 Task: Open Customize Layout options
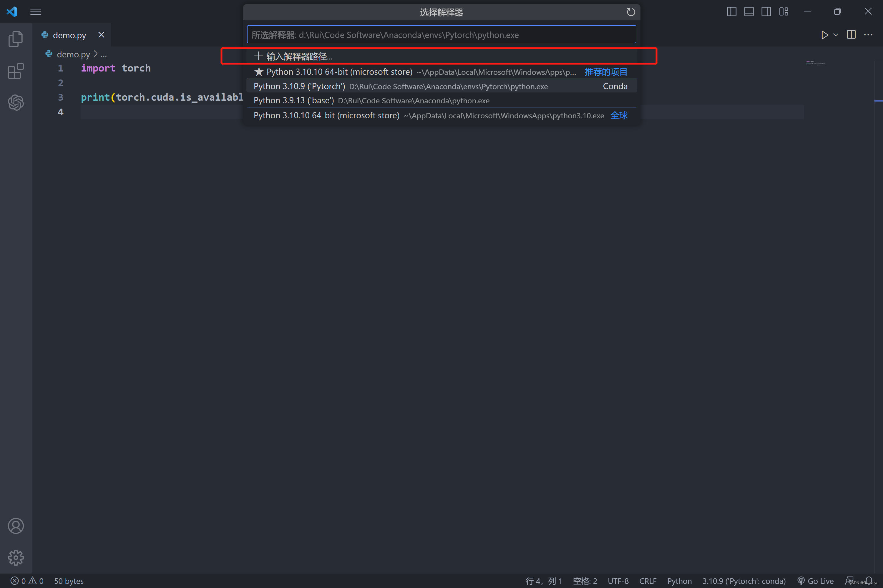[784, 12]
